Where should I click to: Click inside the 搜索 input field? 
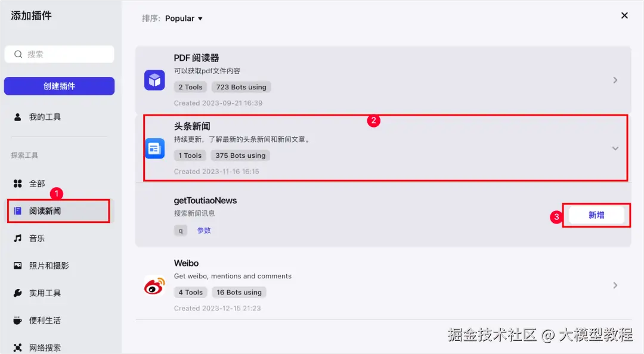point(59,54)
